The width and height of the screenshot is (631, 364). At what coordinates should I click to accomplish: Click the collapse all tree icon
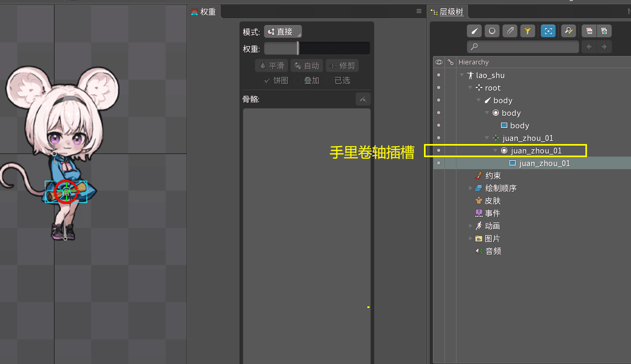coord(589,31)
